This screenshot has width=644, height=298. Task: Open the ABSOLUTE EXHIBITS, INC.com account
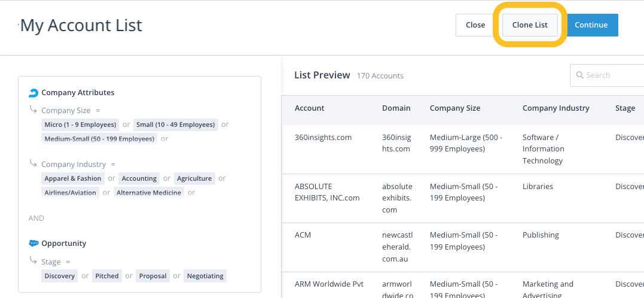coord(327,192)
